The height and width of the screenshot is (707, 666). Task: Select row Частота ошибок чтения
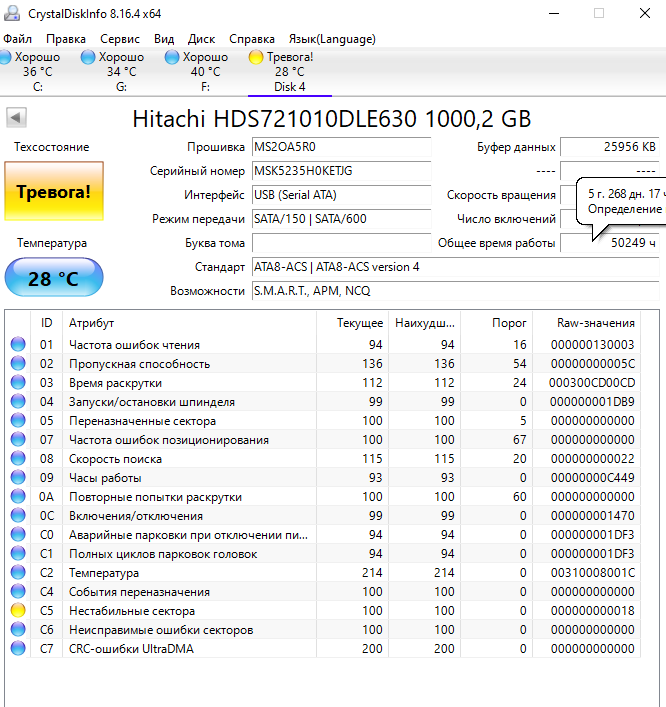point(323,344)
